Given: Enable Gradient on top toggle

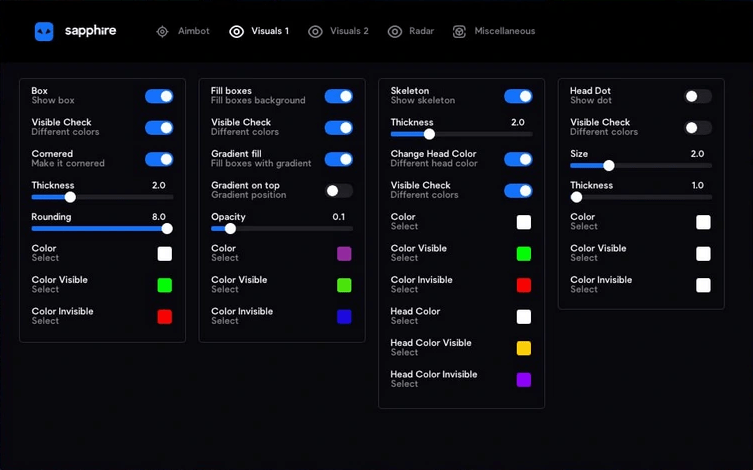Looking at the screenshot, I should (x=339, y=191).
